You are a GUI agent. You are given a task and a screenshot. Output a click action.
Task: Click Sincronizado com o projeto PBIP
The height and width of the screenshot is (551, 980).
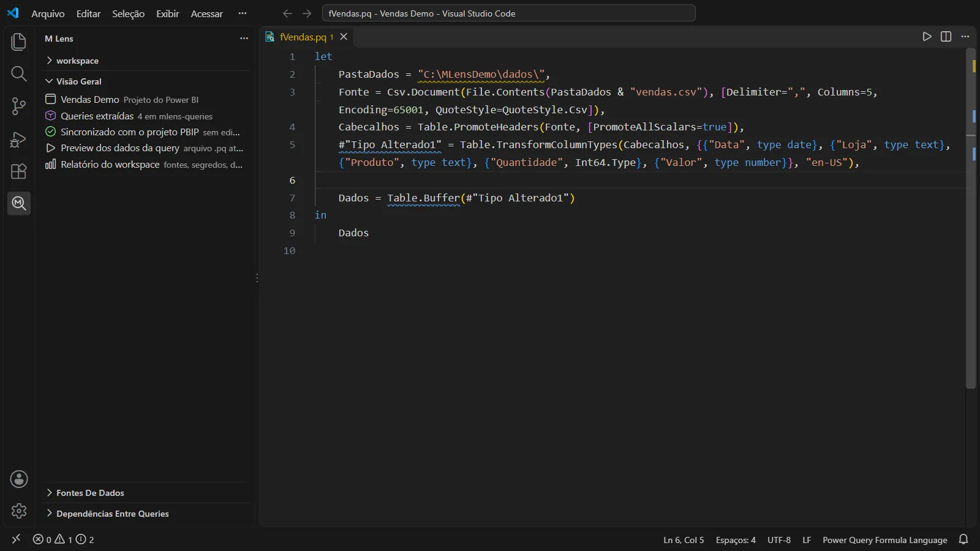(x=147, y=132)
